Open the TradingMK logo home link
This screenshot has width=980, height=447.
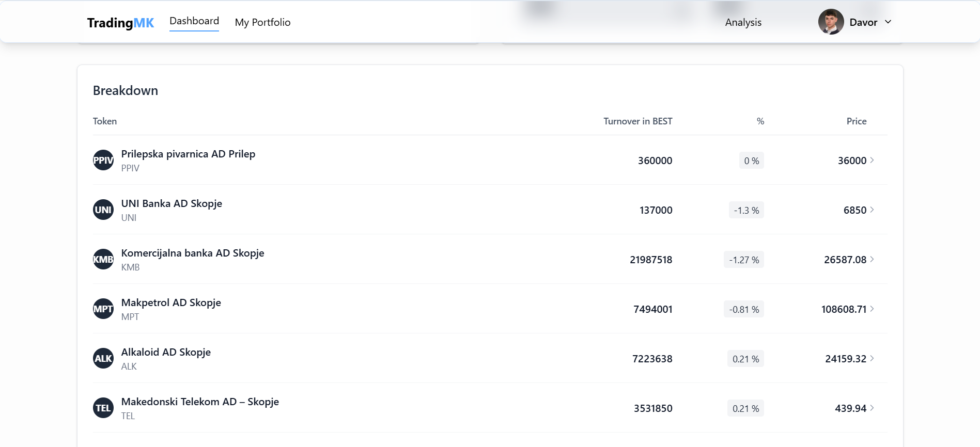click(x=120, y=23)
